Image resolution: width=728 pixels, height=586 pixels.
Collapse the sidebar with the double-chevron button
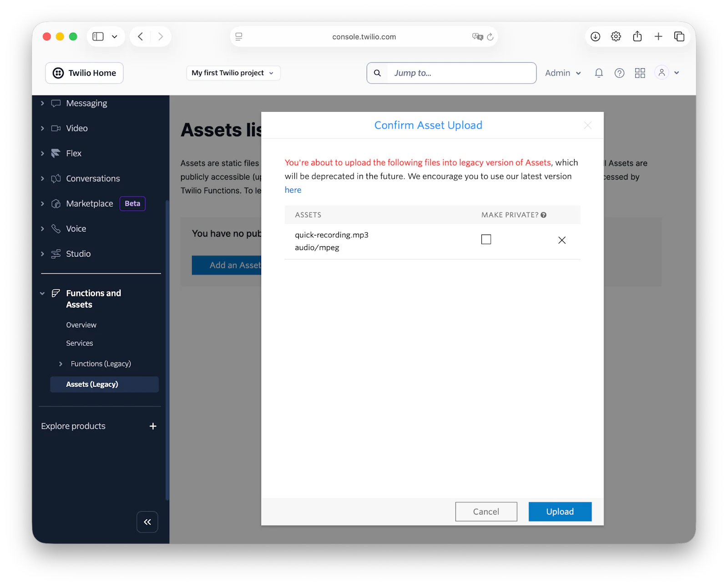(147, 522)
